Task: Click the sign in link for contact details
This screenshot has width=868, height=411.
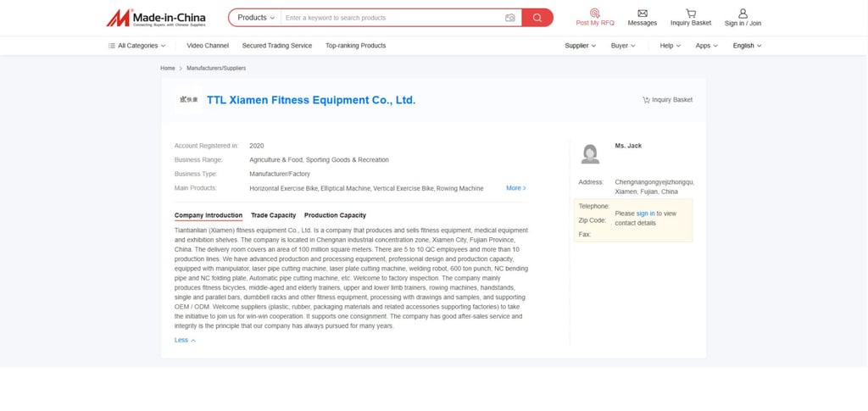Action: click(645, 214)
